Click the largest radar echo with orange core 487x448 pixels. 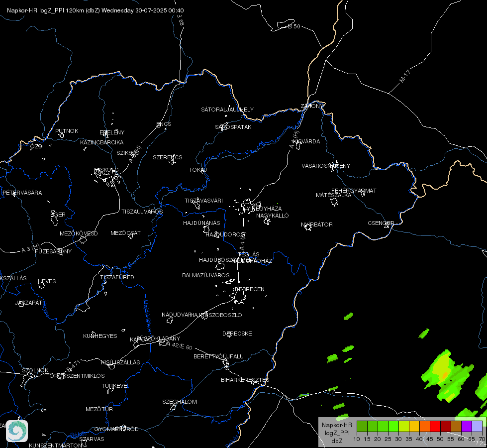click(447, 375)
